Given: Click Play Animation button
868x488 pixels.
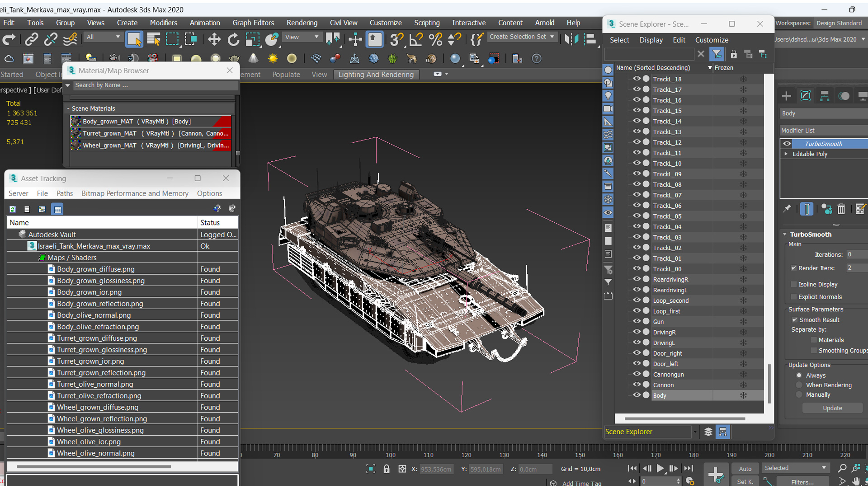Looking at the screenshot, I should (x=660, y=469).
